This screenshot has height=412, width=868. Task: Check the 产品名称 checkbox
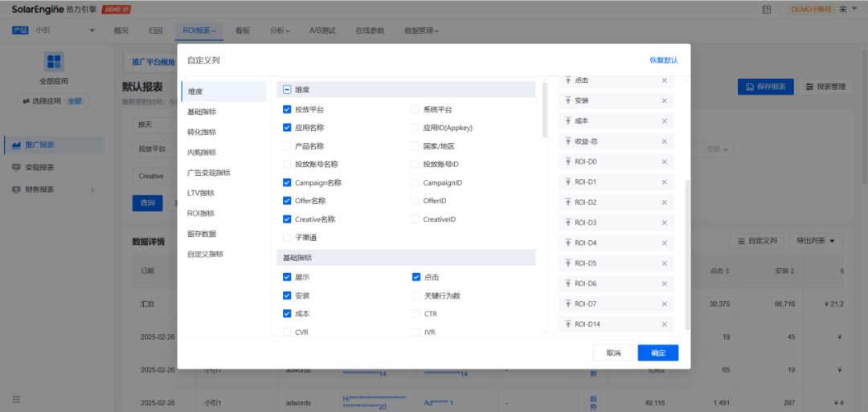[287, 146]
